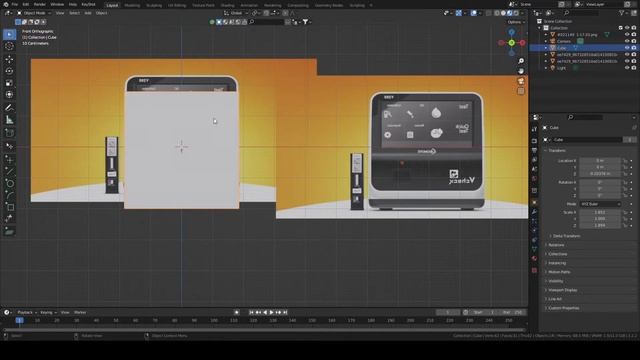Image resolution: width=640 pixels, height=360 pixels.
Task: Toggle Location X lock icon
Action: [625, 161]
